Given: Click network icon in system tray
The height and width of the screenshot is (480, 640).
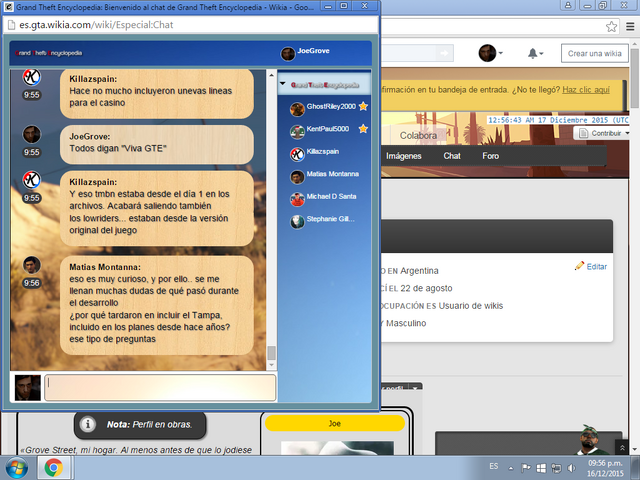Looking at the screenshot, I should coord(556,468).
